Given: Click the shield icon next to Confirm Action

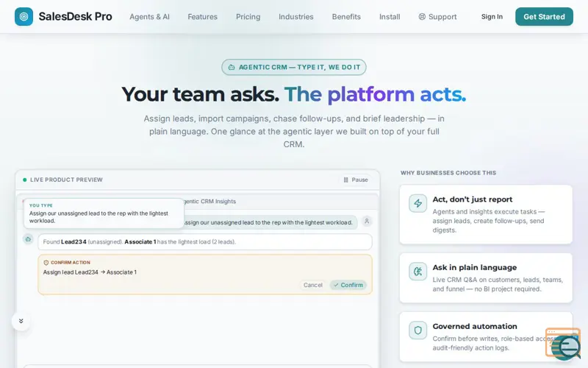Looking at the screenshot, I should (46, 263).
